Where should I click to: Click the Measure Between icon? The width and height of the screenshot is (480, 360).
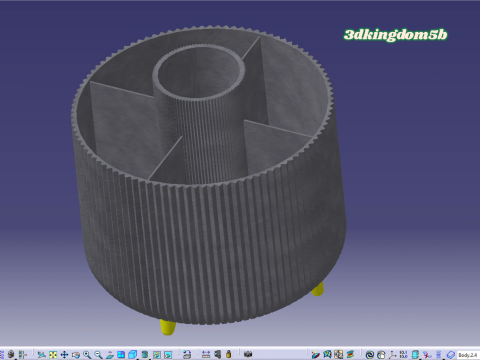(206, 354)
